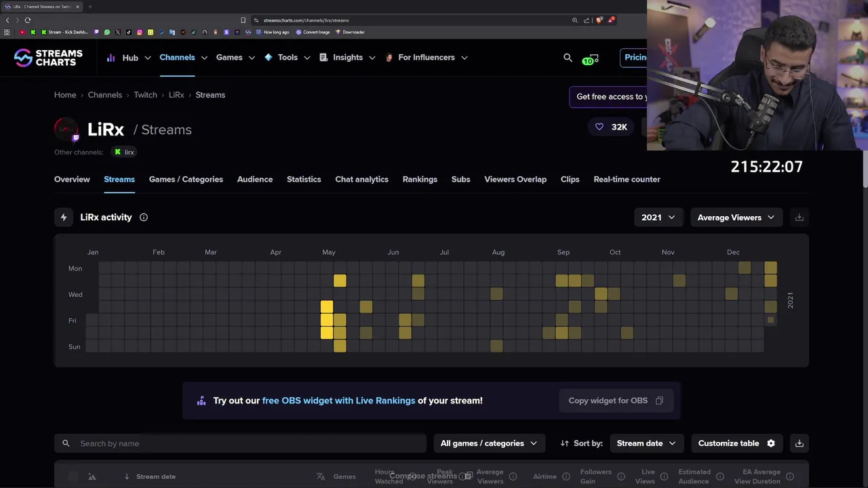Screen dimensions: 868x488
Task: Click the Streams Charts logo
Action: [48, 58]
